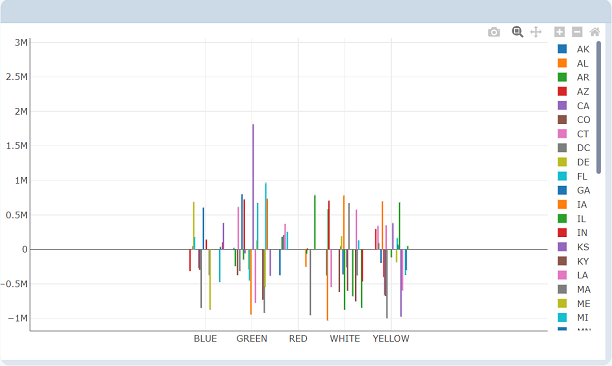Reset axes with the home icon

click(x=594, y=32)
